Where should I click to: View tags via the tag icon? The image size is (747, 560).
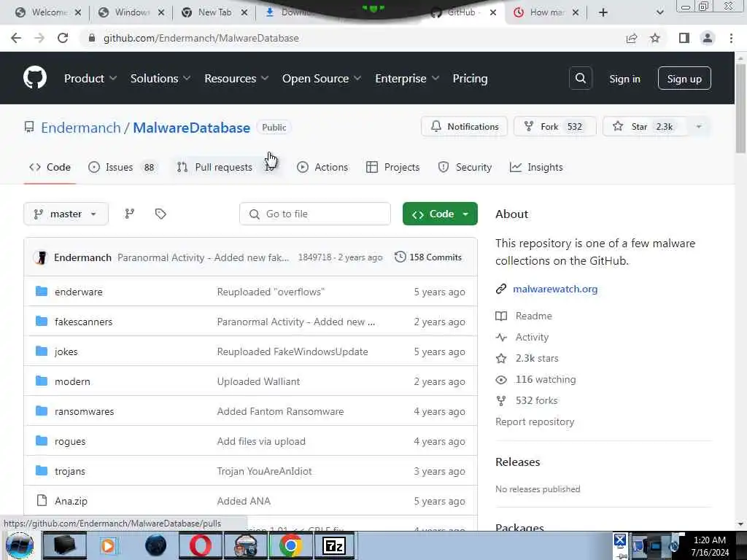pyautogui.click(x=160, y=214)
